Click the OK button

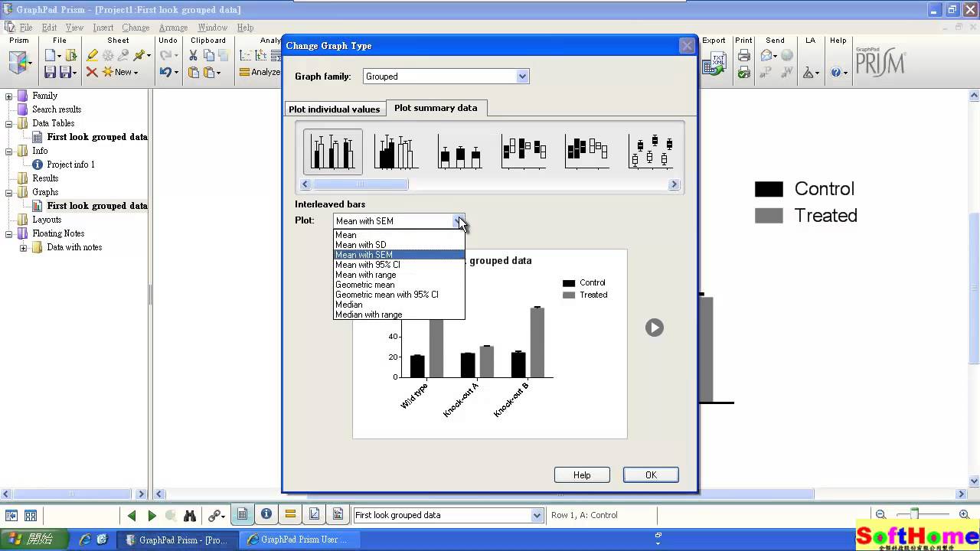[651, 475]
